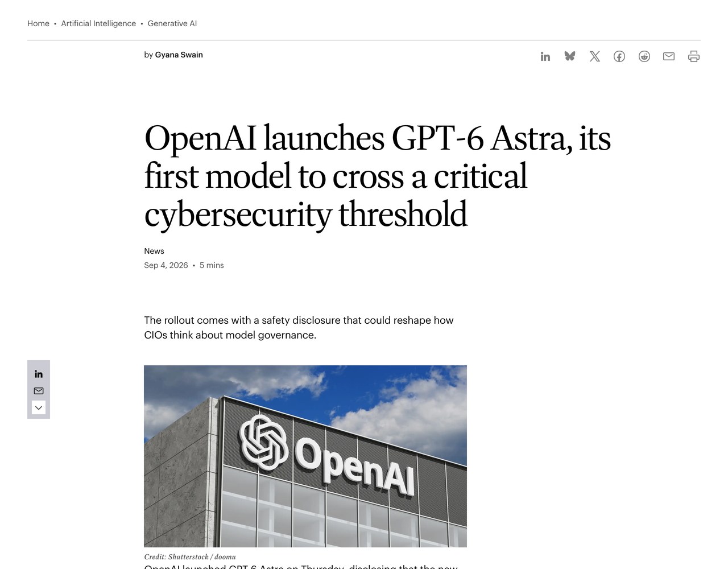Screen dimensions: 728x569
Task: Click the summary about safety disclosure
Action: pos(299,328)
